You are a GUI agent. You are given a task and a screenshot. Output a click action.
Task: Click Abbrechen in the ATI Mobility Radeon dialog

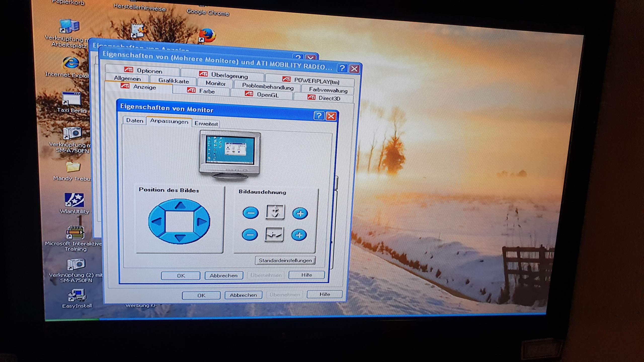click(243, 295)
